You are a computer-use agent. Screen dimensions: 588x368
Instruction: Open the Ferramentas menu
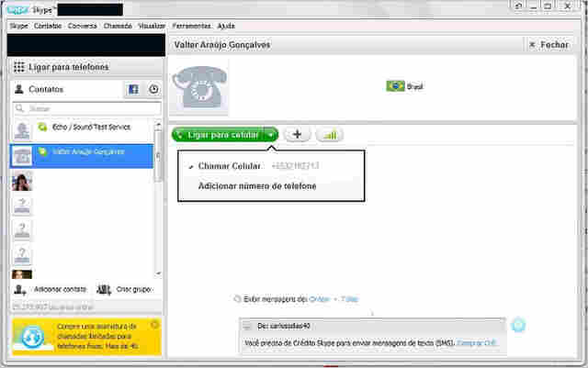pos(191,26)
